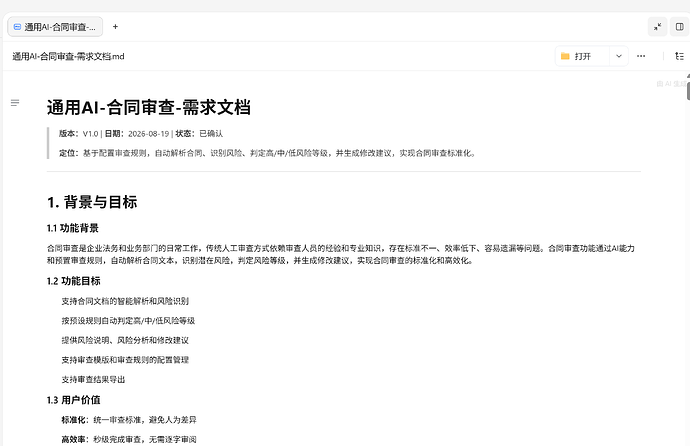Click the line 支持审查模版和审查规则的配置管理

[125, 360]
